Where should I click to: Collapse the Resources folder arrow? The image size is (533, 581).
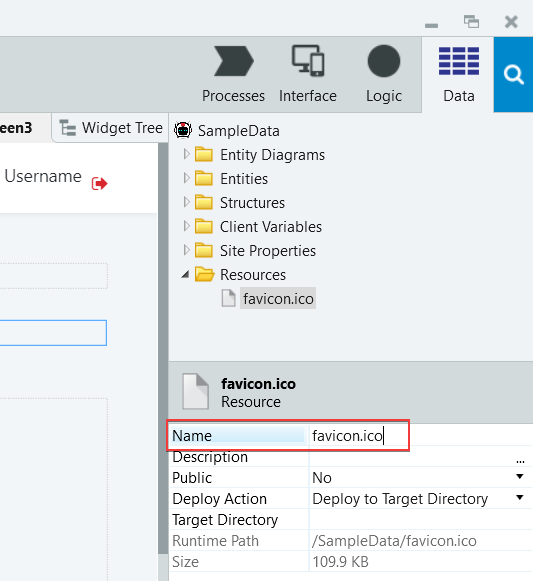point(185,275)
